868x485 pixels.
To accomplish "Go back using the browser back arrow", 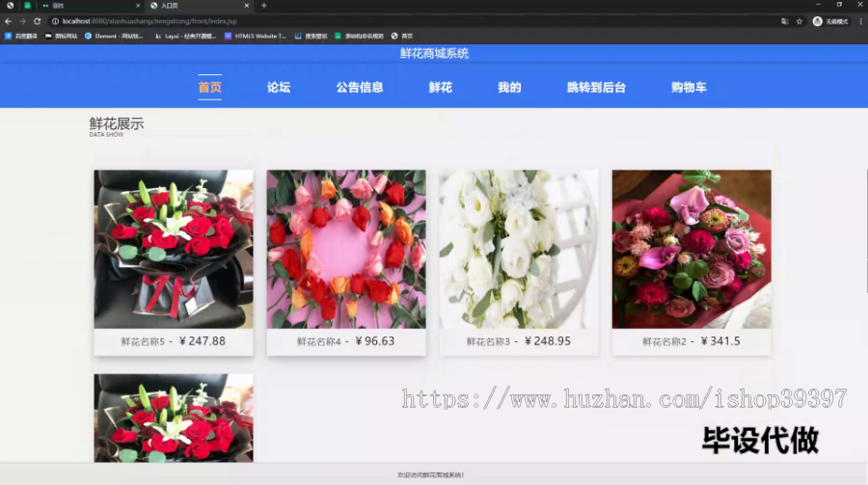I will coord(8,21).
